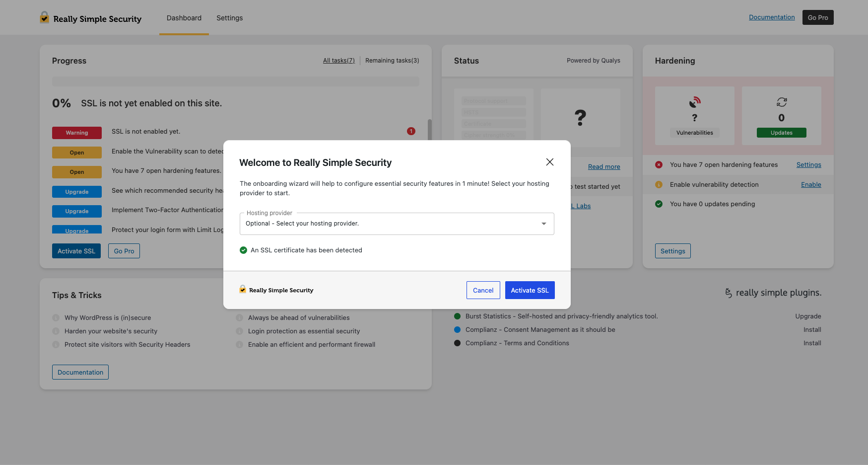Click the blue Activate SSL dialog button

click(x=530, y=290)
